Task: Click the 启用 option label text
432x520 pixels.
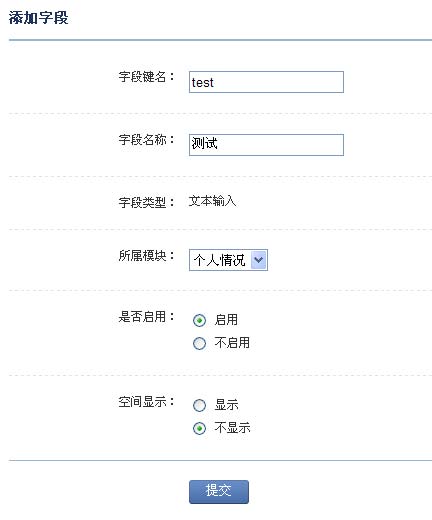Action: click(226, 320)
